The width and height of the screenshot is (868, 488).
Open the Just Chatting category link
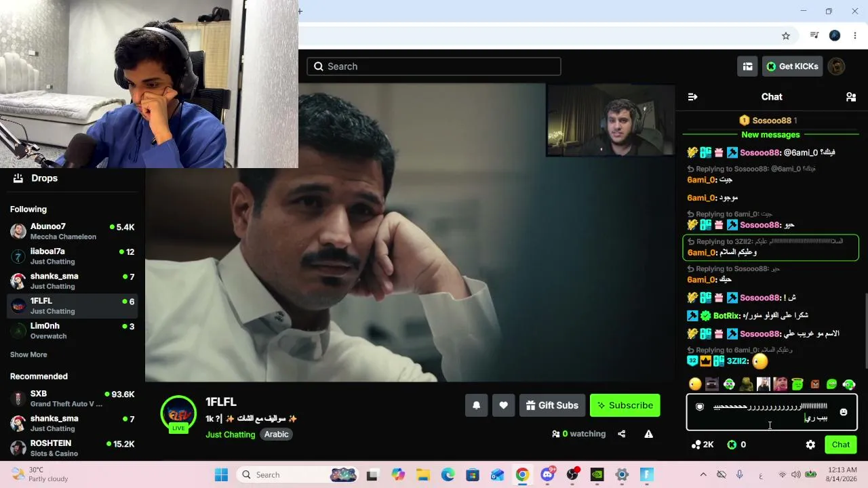coord(231,434)
